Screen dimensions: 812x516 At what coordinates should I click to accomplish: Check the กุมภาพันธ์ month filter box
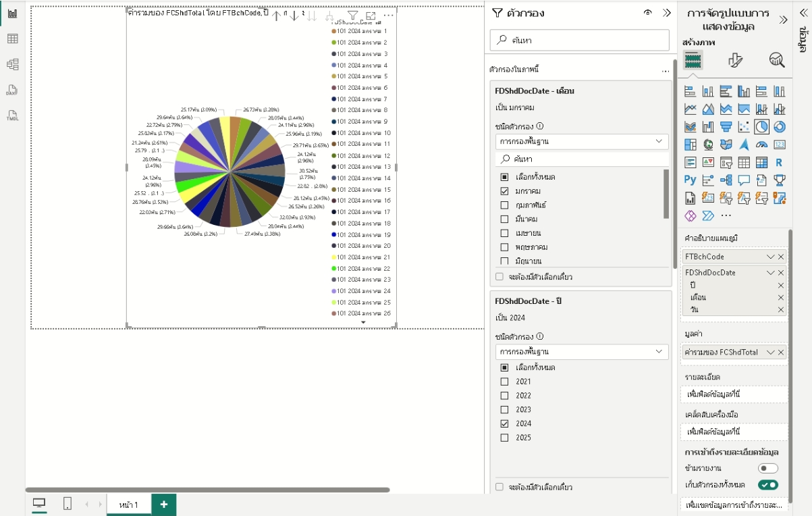click(x=504, y=205)
